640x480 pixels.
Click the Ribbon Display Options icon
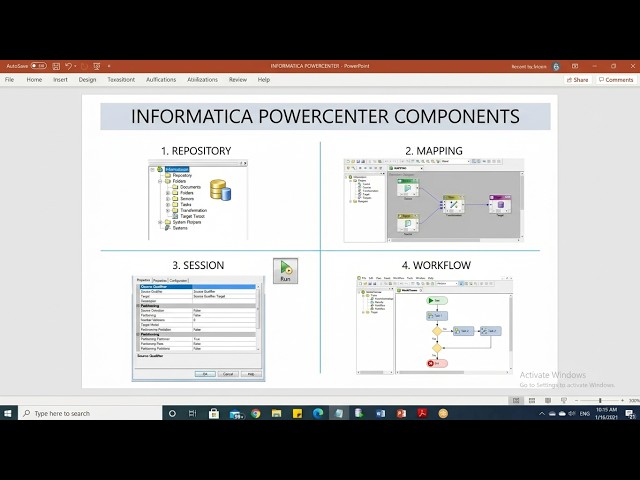575,66
